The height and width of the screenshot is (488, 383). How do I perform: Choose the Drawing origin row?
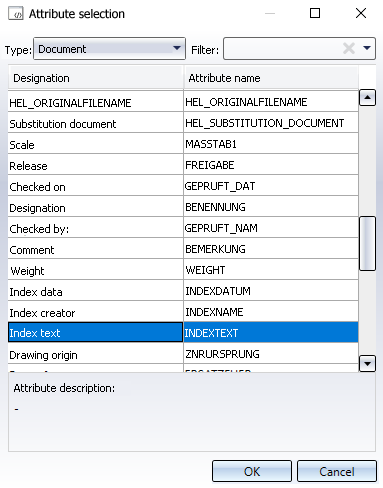pos(183,354)
